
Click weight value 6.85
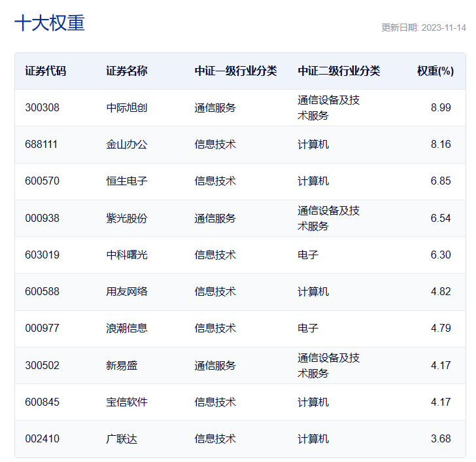click(x=441, y=181)
